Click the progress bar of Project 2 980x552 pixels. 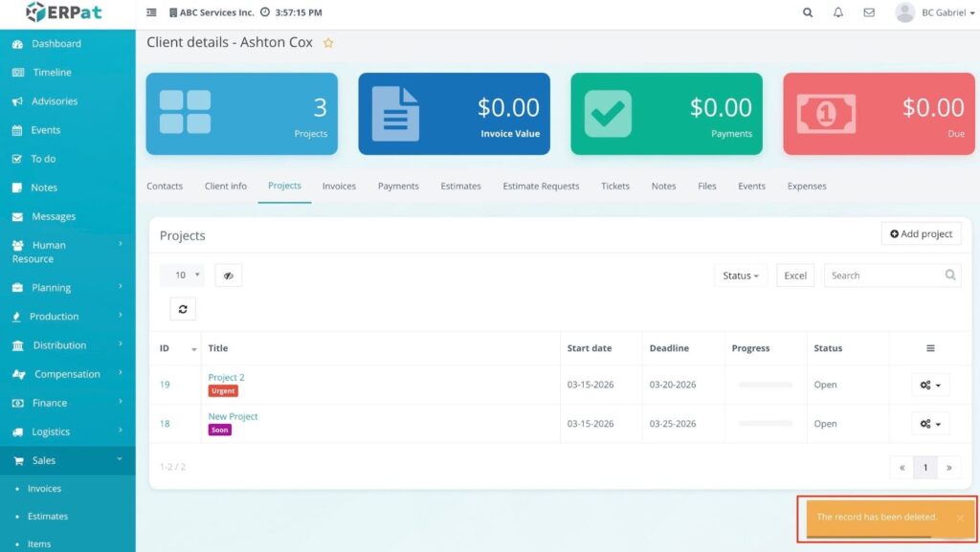pyautogui.click(x=765, y=385)
